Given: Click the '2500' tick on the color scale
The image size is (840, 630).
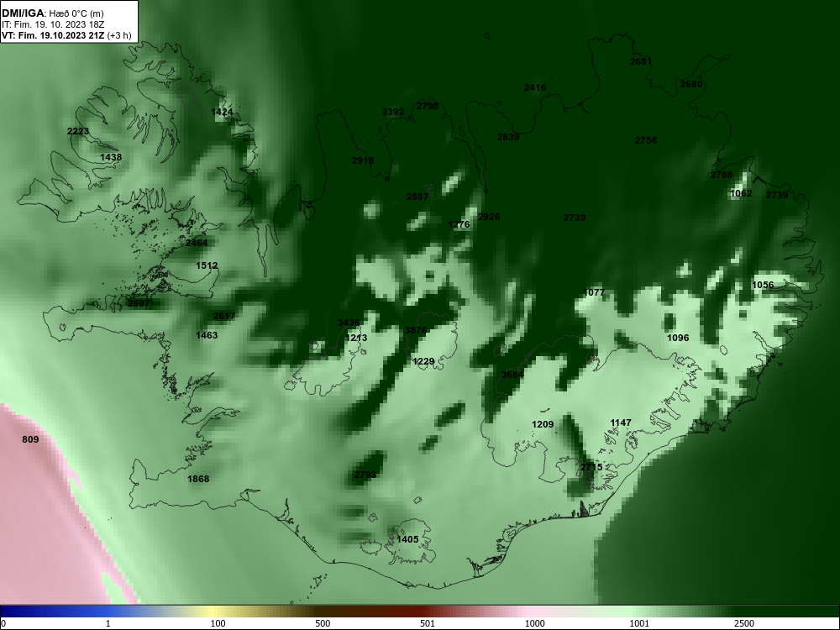Looking at the screenshot, I should tap(744, 623).
